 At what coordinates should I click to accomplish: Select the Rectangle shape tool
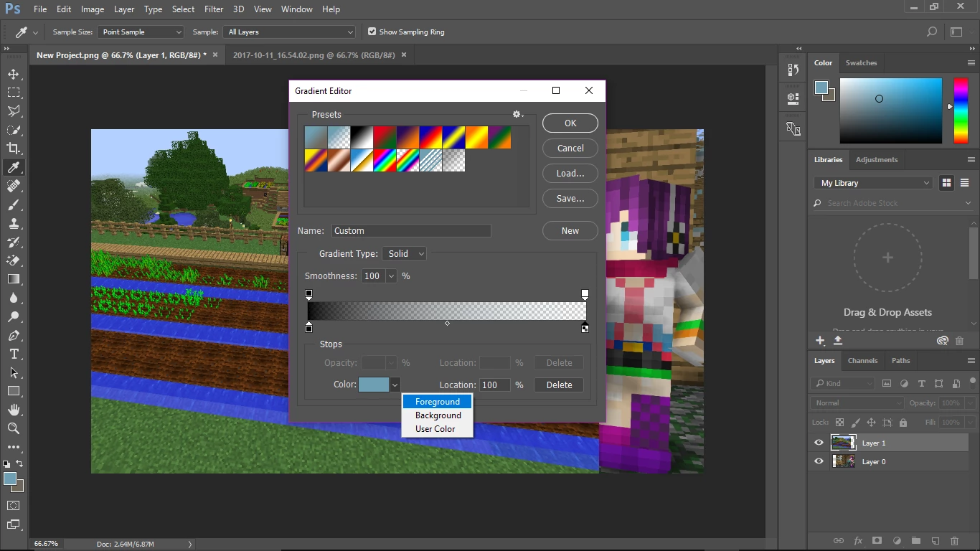point(14,391)
